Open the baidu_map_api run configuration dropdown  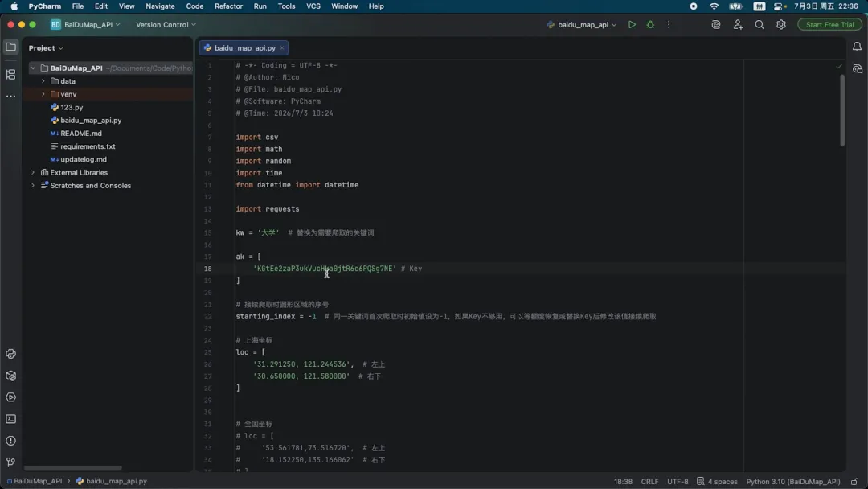(x=581, y=24)
